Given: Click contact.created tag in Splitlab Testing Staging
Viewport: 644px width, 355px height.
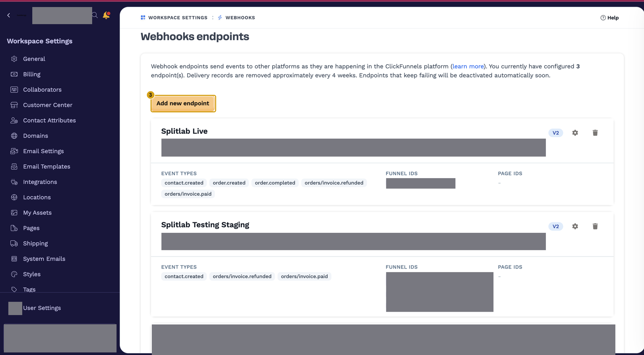Looking at the screenshot, I should [184, 277].
